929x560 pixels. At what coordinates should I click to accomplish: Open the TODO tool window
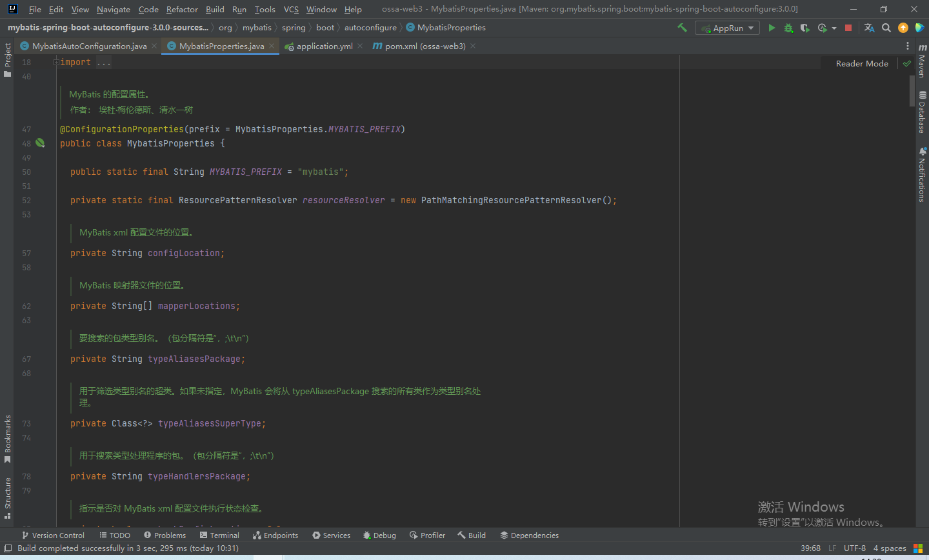point(115,535)
